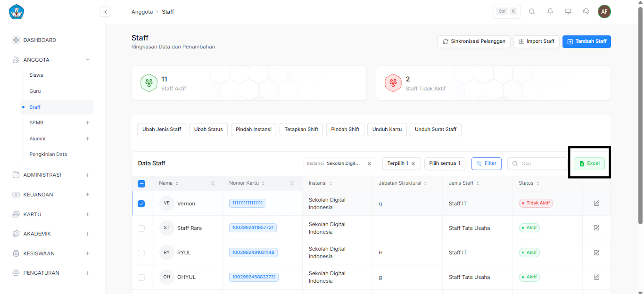Click the Staff Aktif green hexagon icon
Viewport: 644px width, 294px height.
(x=149, y=83)
